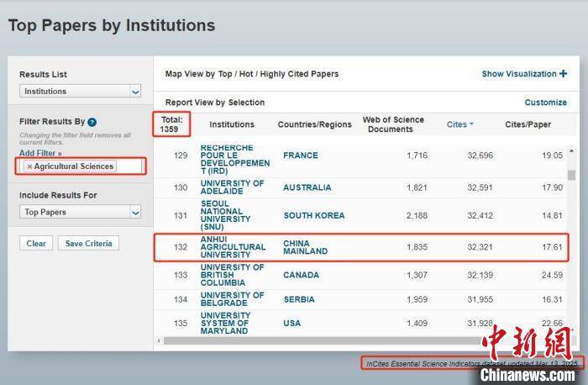This screenshot has width=588, height=385.
Task: Click the Total: 1359 header cell
Action: tap(171, 124)
